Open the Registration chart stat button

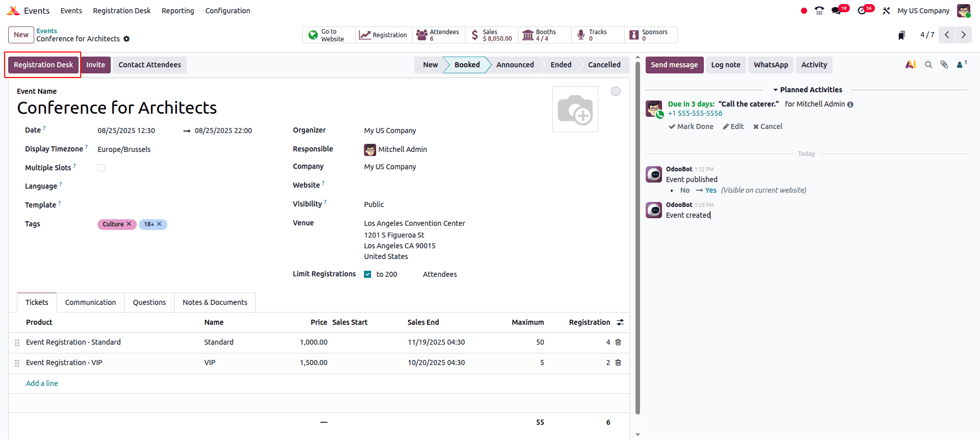383,35
